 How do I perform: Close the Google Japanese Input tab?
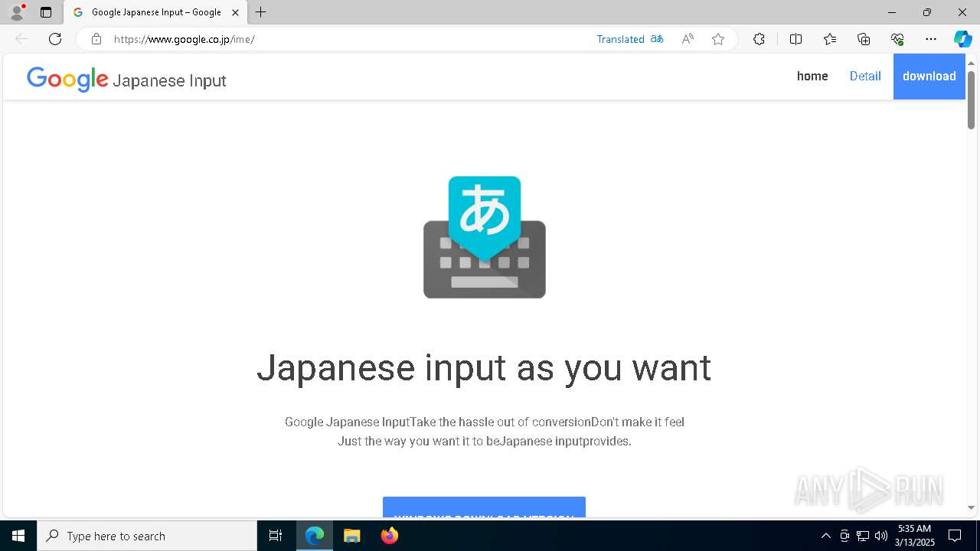[235, 12]
